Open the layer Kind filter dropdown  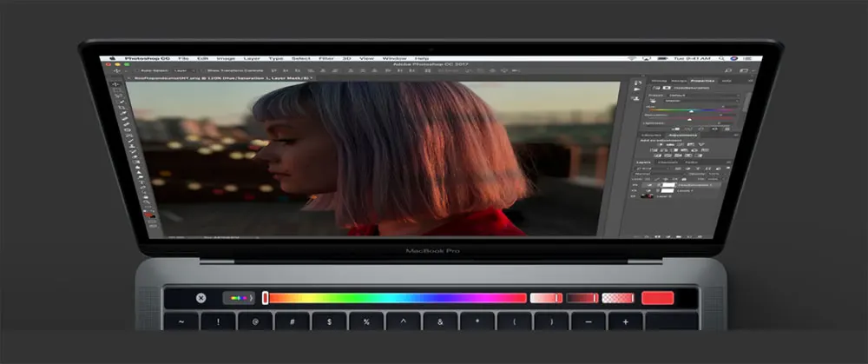click(x=654, y=168)
